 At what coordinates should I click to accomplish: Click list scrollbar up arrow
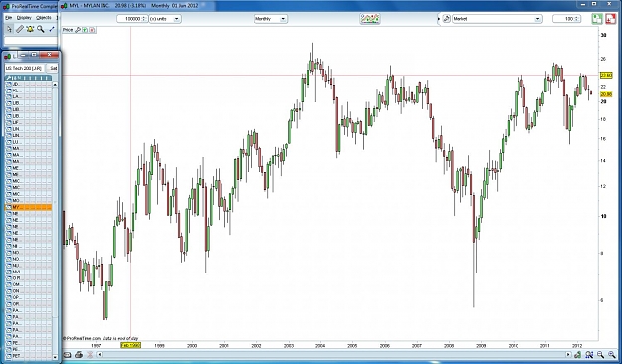click(55, 85)
